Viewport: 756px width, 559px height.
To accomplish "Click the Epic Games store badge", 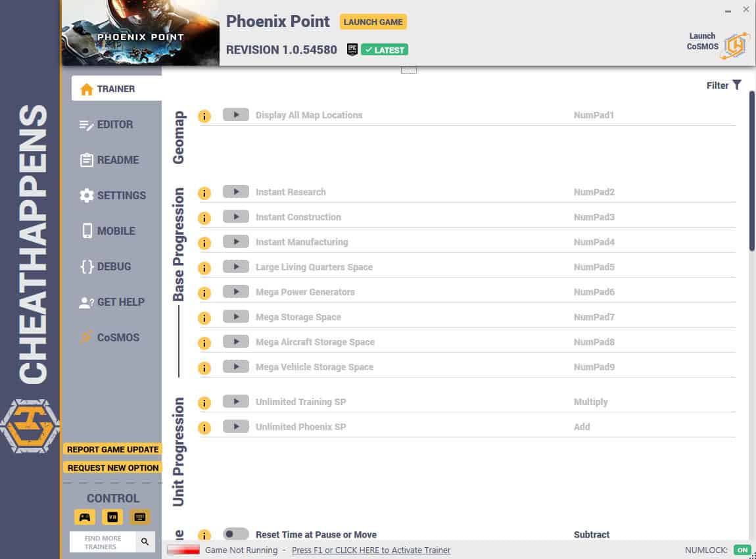I will (352, 49).
